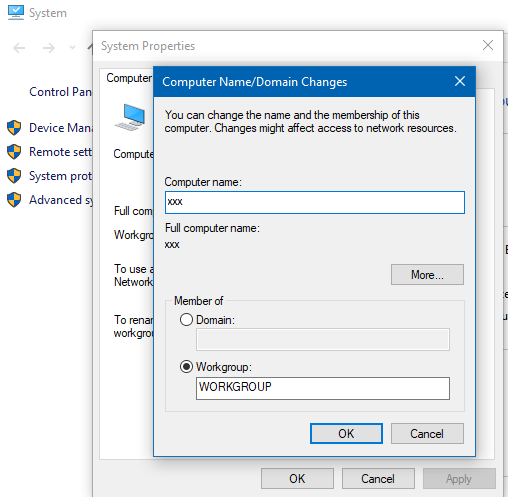508x497 pixels.
Task: Go forward with the right arrow
Action: (x=49, y=48)
